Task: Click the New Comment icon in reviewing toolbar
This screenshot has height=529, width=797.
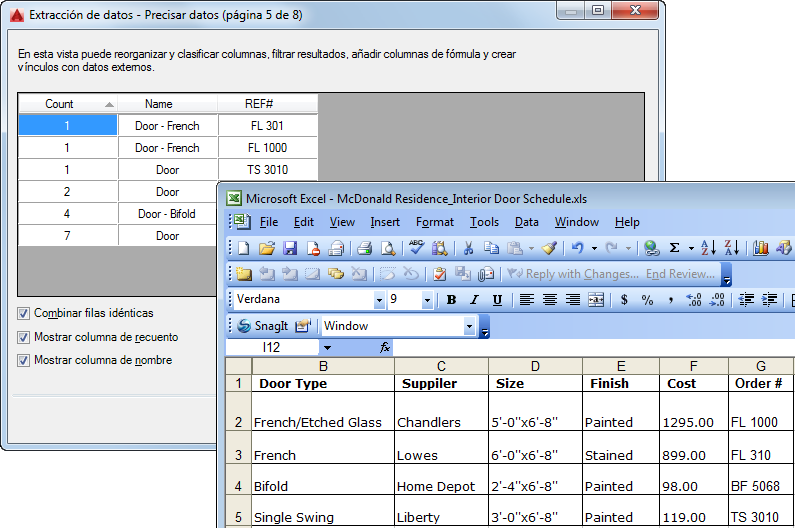Action: click(243, 274)
